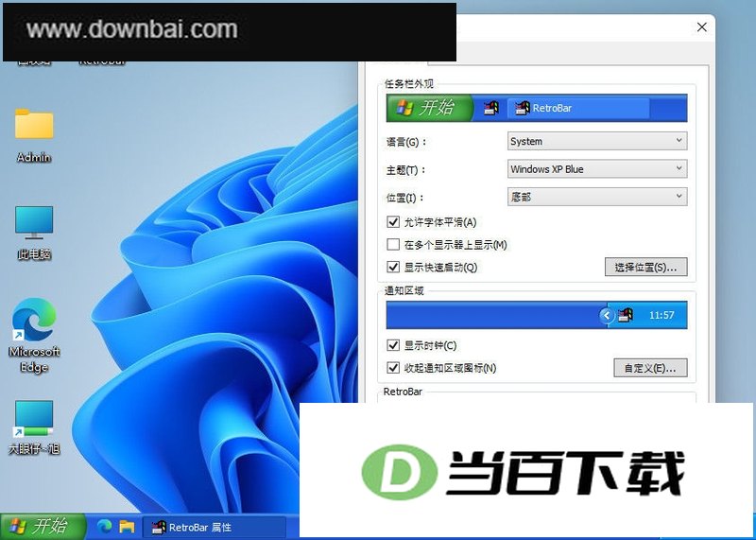Click the 11:57 clock in the notification preview

pyautogui.click(x=661, y=315)
